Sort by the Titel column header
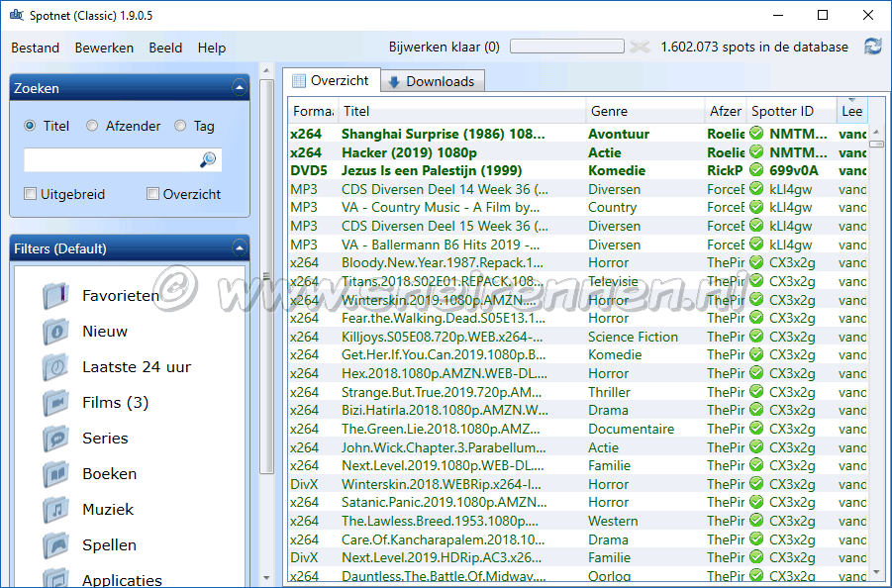Screen dimensions: 892x588 (x=462, y=111)
